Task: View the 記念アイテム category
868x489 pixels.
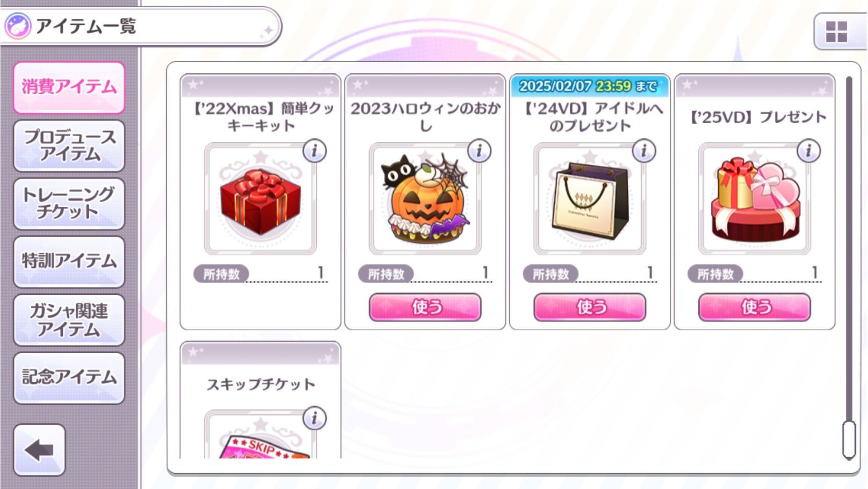Action: coord(69,378)
